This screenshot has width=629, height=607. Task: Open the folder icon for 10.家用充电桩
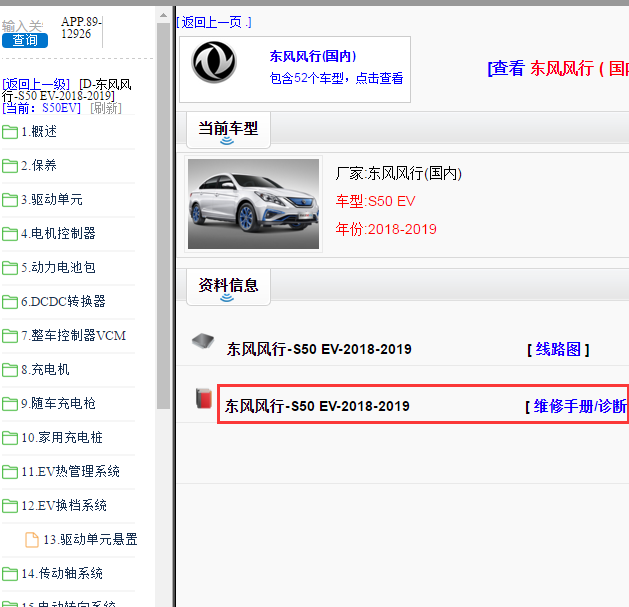pos(10,438)
